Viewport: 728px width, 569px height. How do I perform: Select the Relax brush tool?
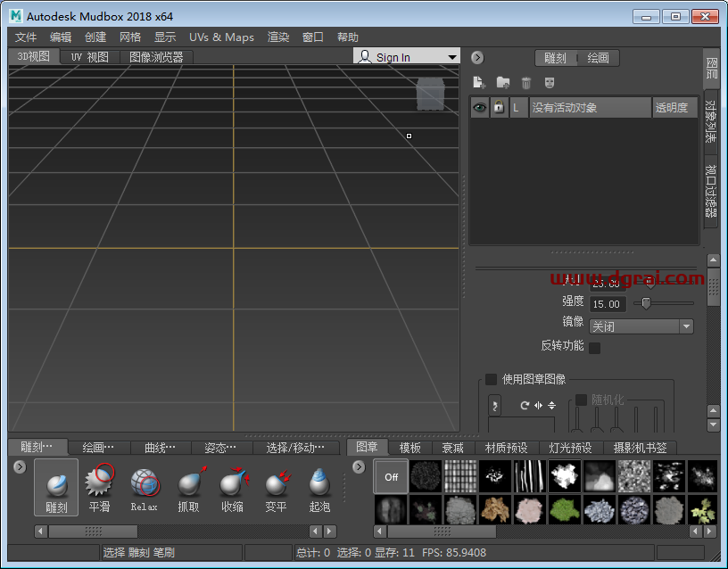tap(145, 487)
